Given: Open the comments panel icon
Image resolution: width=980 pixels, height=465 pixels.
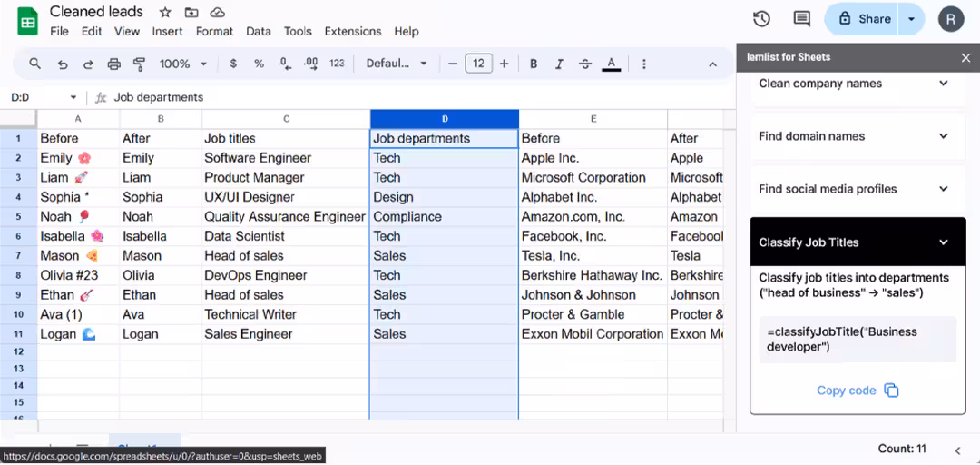Looking at the screenshot, I should pyautogui.click(x=801, y=19).
